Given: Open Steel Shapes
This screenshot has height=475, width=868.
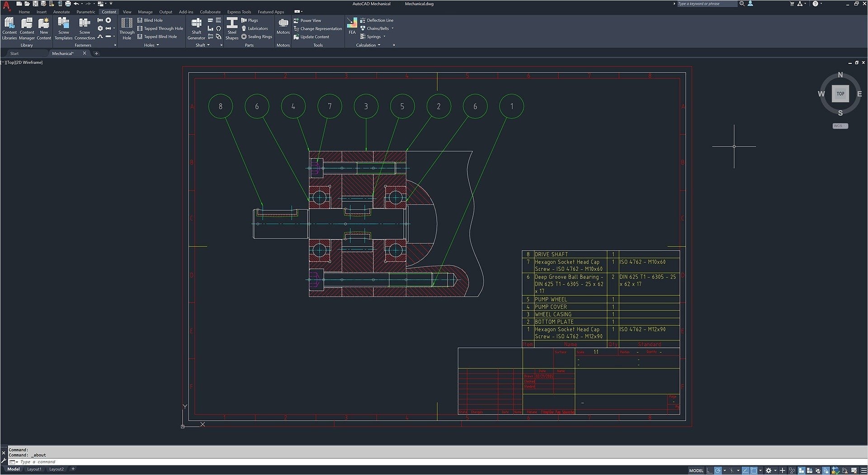Looking at the screenshot, I should (232, 28).
